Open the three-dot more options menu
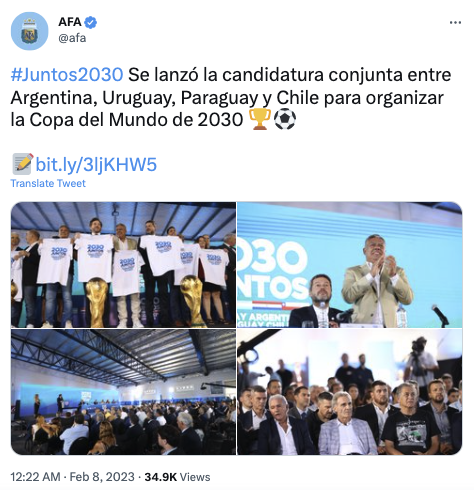The width and height of the screenshot is (474, 490). 455,23
